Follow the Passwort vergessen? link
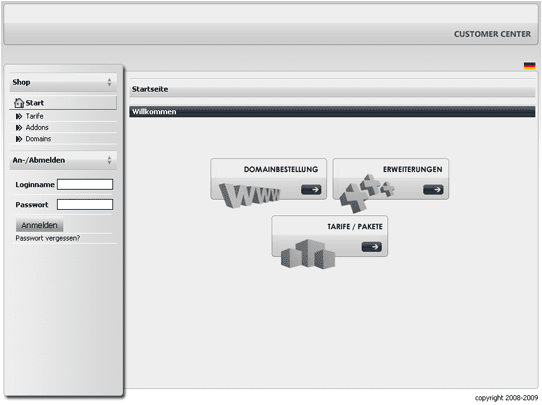Image resolution: width=542 pixels, height=405 pixels. 48,238
